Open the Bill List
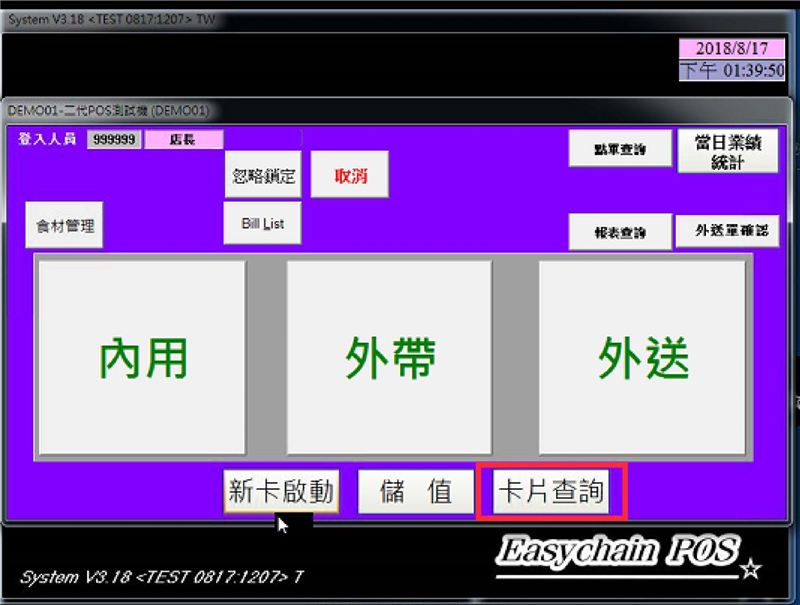 tap(262, 224)
